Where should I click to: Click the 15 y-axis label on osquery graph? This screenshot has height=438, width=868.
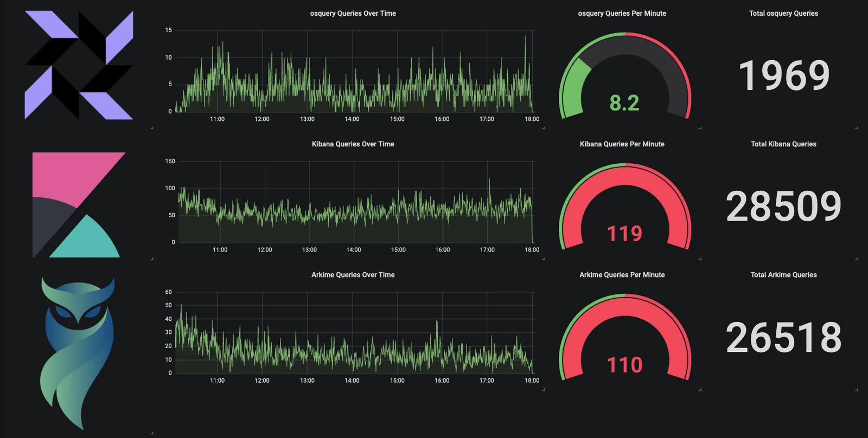coord(169,30)
